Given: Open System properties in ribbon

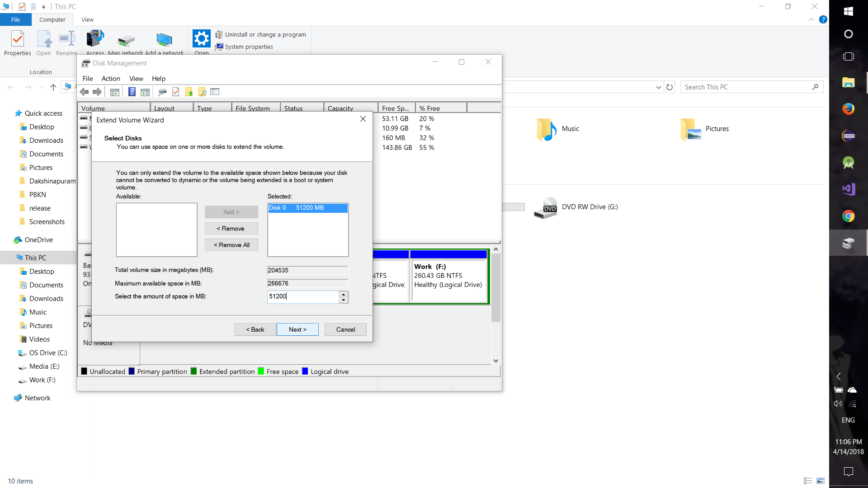Looking at the screenshot, I should point(249,47).
